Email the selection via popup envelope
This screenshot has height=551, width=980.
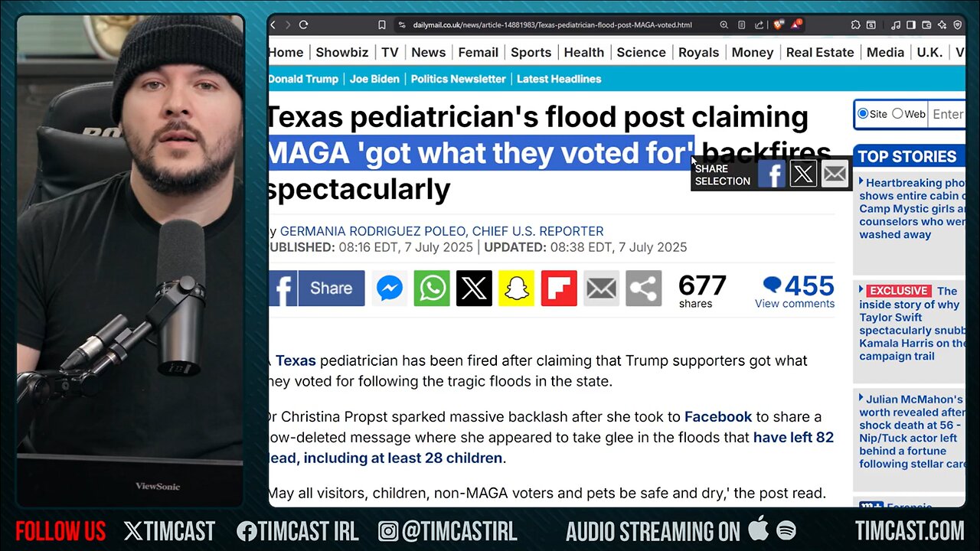pyautogui.click(x=835, y=174)
